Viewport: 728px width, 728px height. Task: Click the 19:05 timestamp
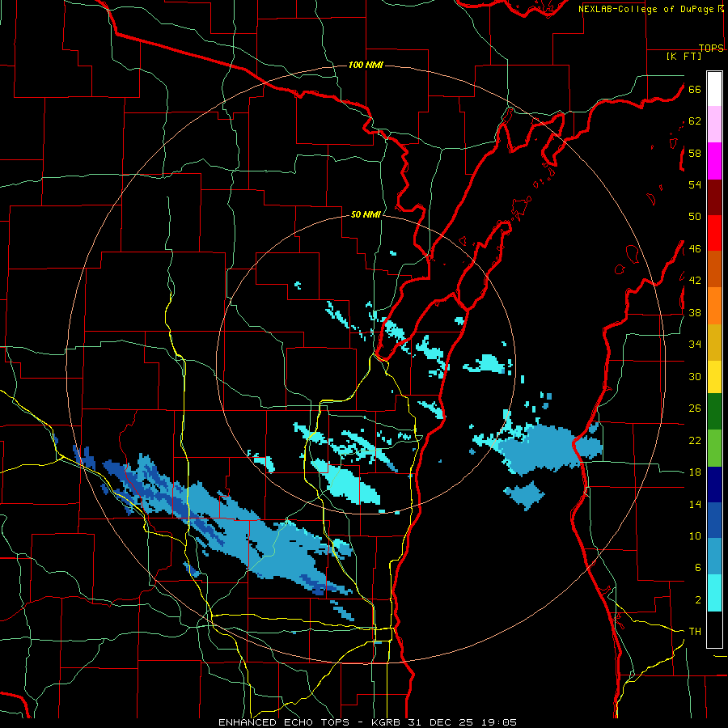point(497,722)
